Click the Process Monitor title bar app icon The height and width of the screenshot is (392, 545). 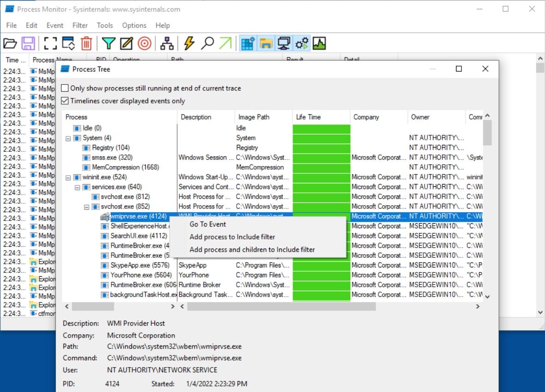click(x=10, y=9)
